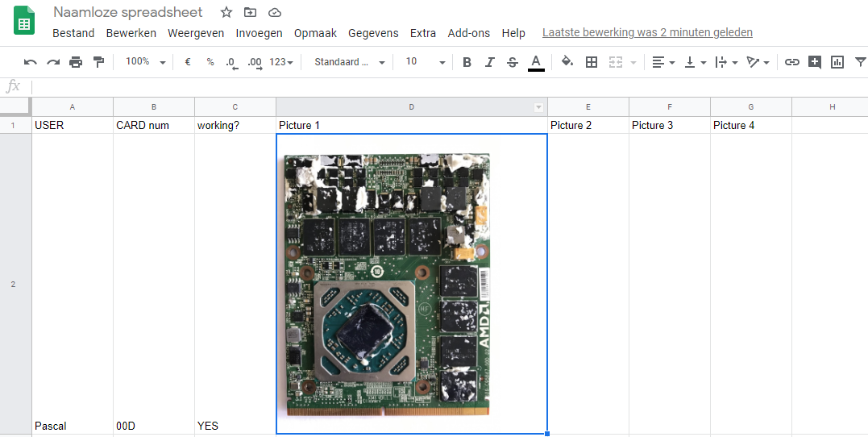Select the paint format roller tool
868x437 pixels.
point(98,62)
